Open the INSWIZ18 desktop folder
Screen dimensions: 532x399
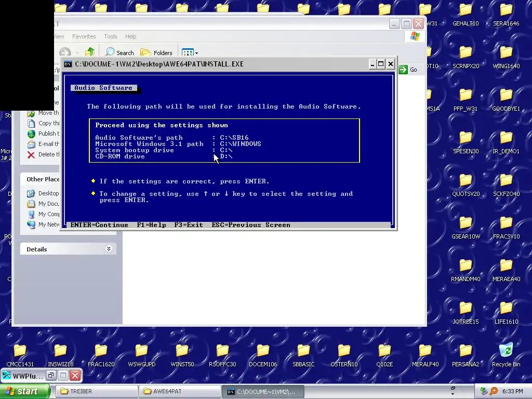click(x=60, y=355)
